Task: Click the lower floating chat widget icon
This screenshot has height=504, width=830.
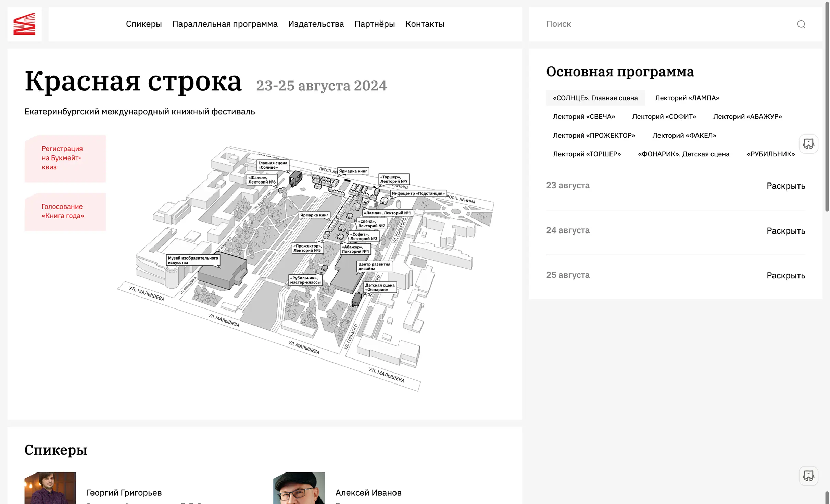Action: [x=808, y=476]
